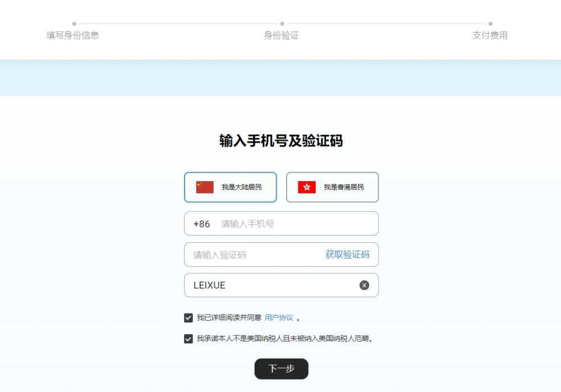561x392 pixels.
Task: Click the Hong Kong flag icon
Action: (x=305, y=187)
